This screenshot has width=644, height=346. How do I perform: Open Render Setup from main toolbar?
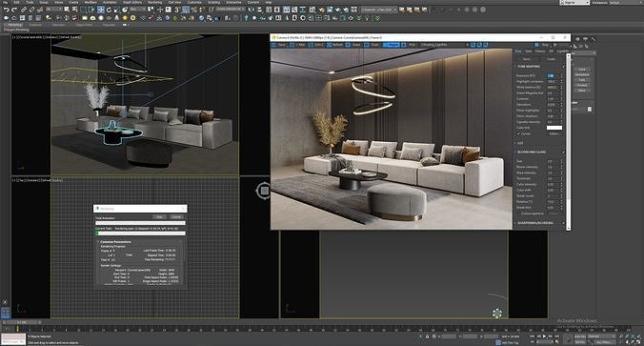click(321, 10)
